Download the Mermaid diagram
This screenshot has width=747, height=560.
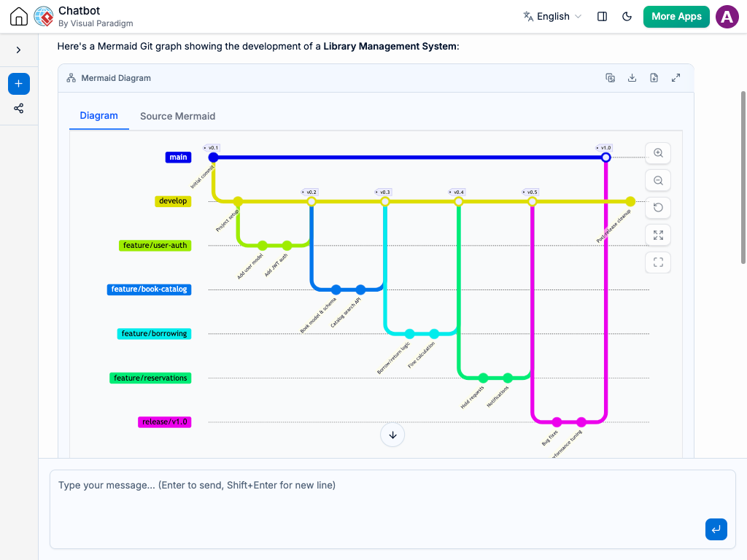click(x=632, y=77)
